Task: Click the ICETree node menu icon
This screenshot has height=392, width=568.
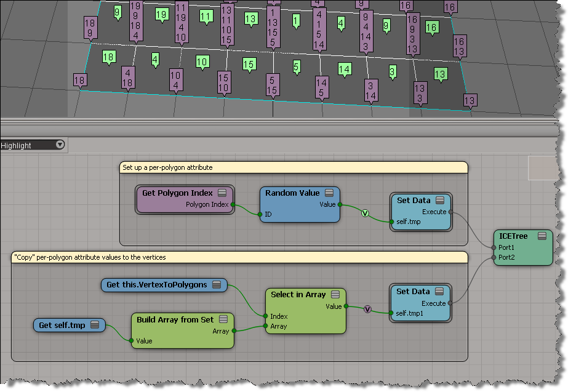Action: pos(542,236)
